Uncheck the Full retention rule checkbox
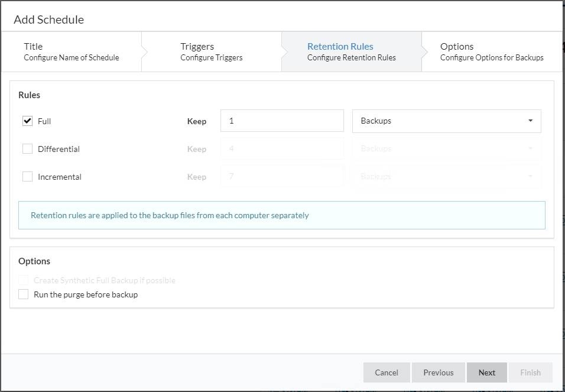Image resolution: width=565 pixels, height=392 pixels. tap(27, 121)
